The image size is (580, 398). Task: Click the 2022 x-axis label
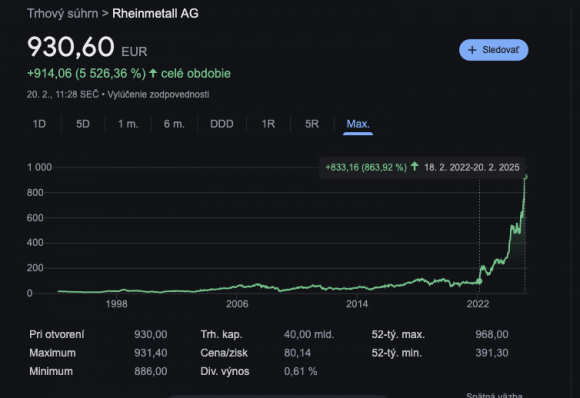point(478,304)
